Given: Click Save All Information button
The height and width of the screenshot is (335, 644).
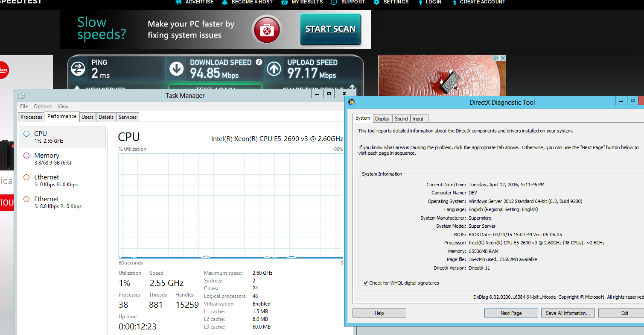Looking at the screenshot, I should point(568,313).
